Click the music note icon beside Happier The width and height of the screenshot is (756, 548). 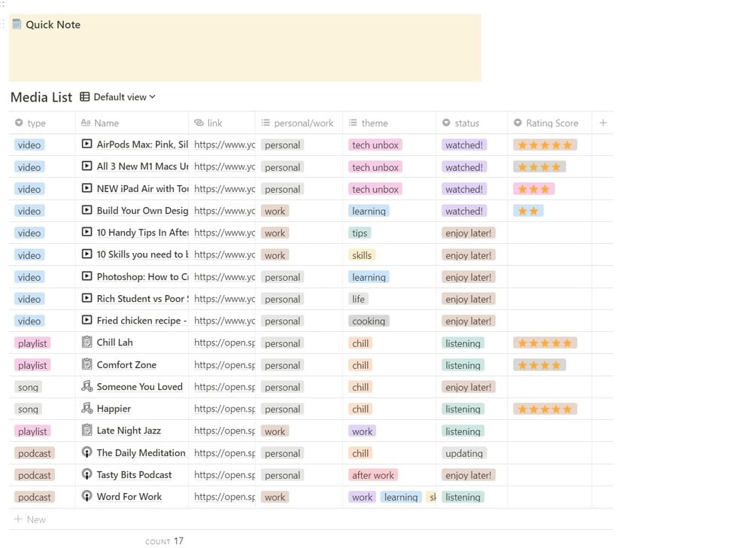(87, 409)
